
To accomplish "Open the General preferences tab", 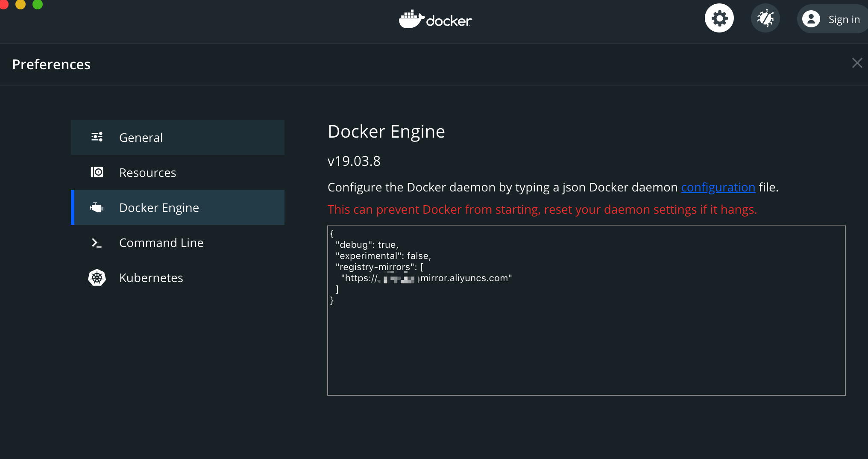I will coord(178,137).
